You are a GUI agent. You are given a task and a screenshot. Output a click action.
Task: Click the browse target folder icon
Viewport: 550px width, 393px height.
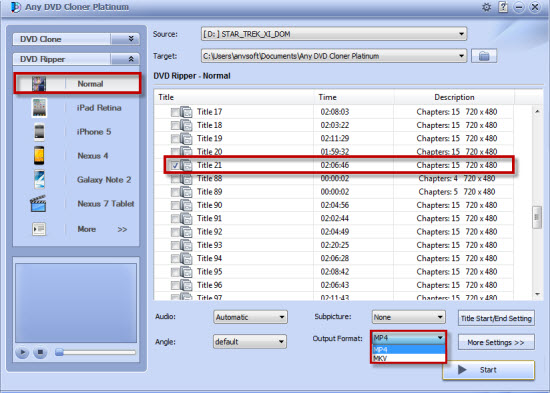(484, 56)
